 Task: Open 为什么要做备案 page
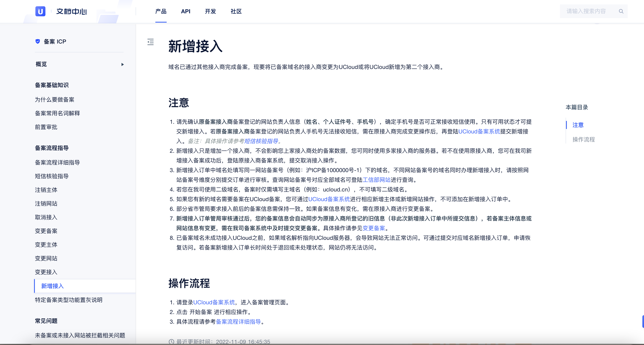pyautogui.click(x=54, y=100)
